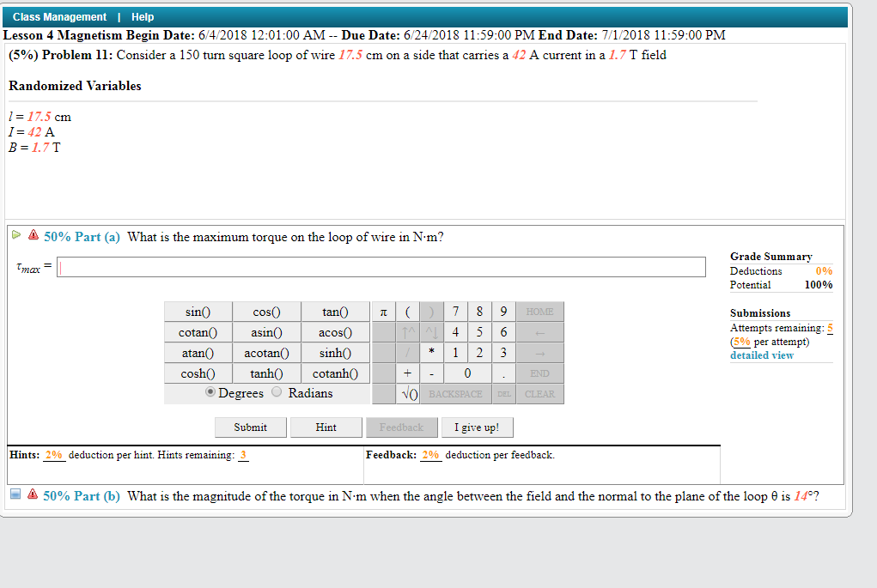Viewport: 877px width, 588px height.
Task: Submit your answer for Part (a)
Action: tap(250, 427)
